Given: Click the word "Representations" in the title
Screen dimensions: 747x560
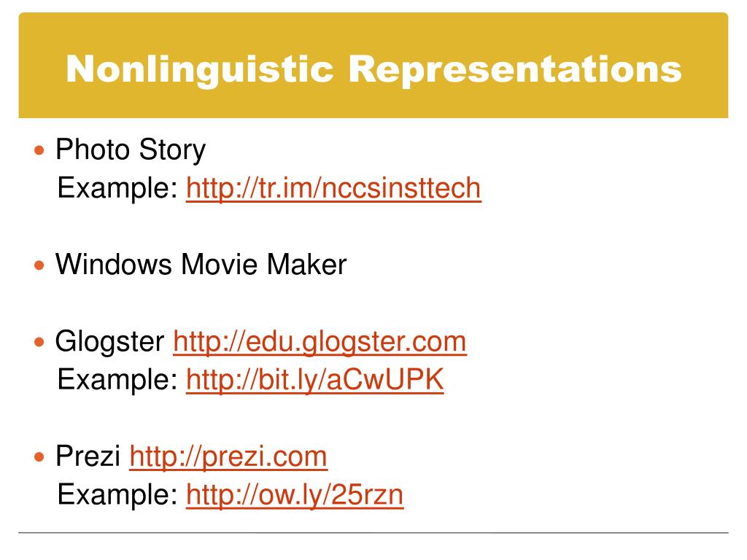Looking at the screenshot, I should pyautogui.click(x=515, y=69).
